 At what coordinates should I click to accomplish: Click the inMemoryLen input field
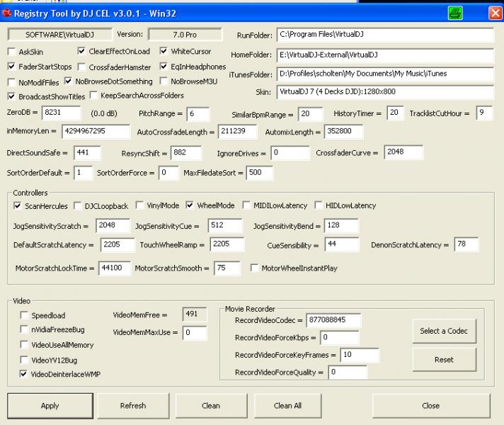pos(96,131)
